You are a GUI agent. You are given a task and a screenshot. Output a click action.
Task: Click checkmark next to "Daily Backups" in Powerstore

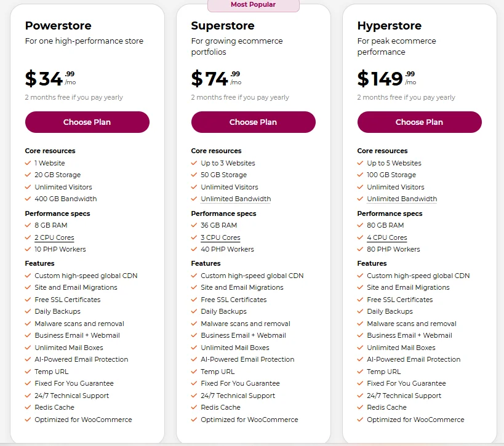[x=27, y=311]
